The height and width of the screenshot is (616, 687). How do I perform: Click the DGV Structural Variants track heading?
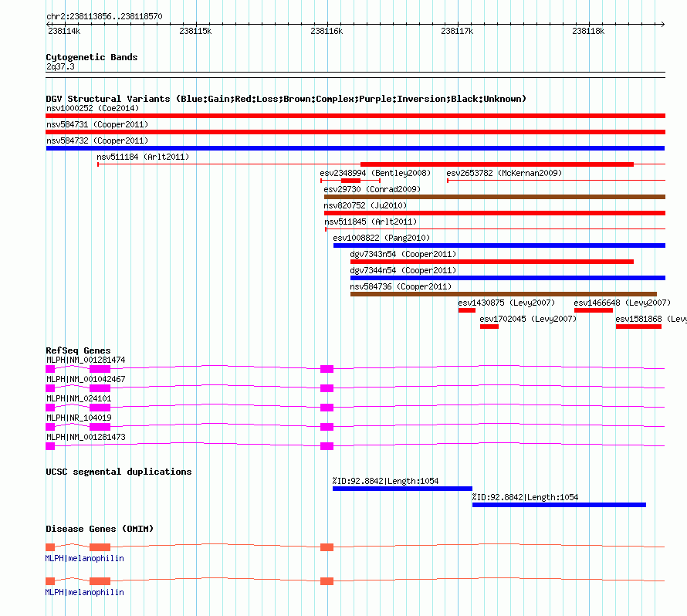point(286,99)
